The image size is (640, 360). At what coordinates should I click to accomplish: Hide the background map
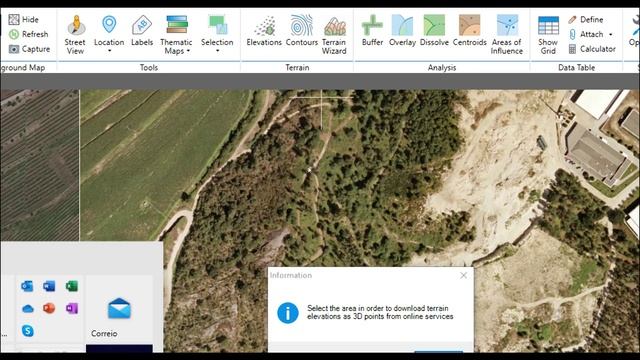[x=24, y=20]
